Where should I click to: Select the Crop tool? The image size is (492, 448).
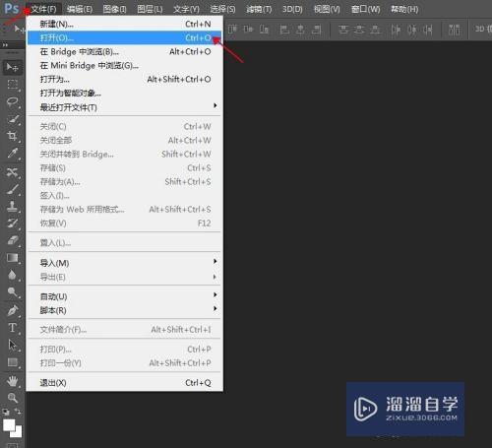(x=13, y=136)
